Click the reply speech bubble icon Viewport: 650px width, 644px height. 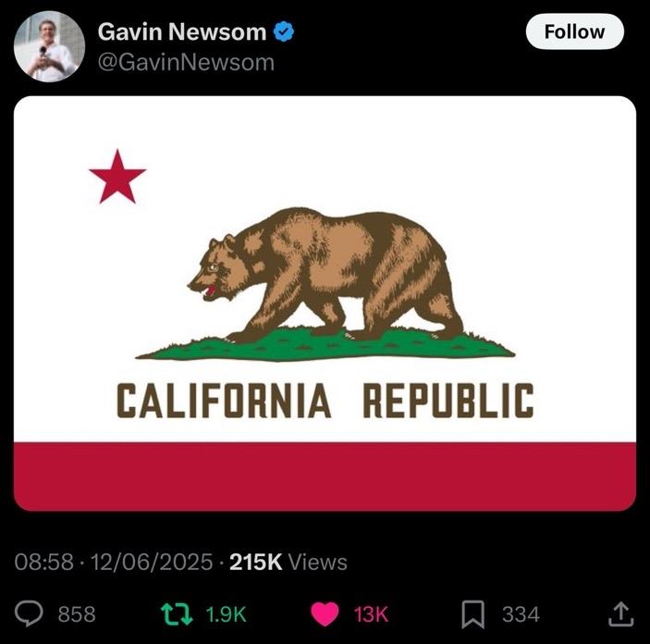(29, 613)
